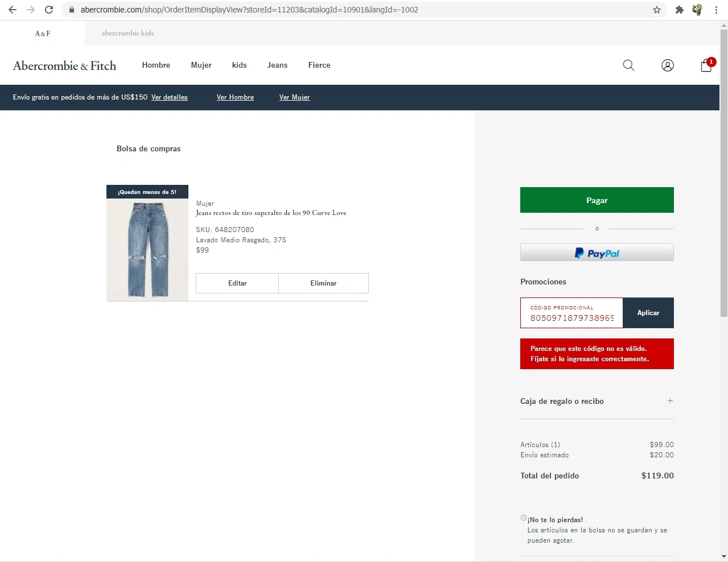Open the browser extensions puzzle icon
728x562 pixels.
(679, 10)
